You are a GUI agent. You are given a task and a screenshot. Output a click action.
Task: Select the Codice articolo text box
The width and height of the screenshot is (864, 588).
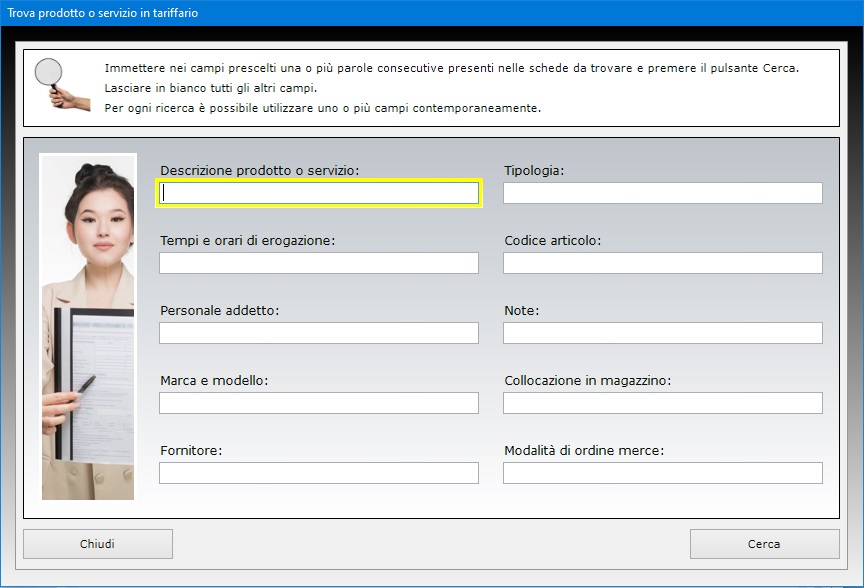click(663, 263)
